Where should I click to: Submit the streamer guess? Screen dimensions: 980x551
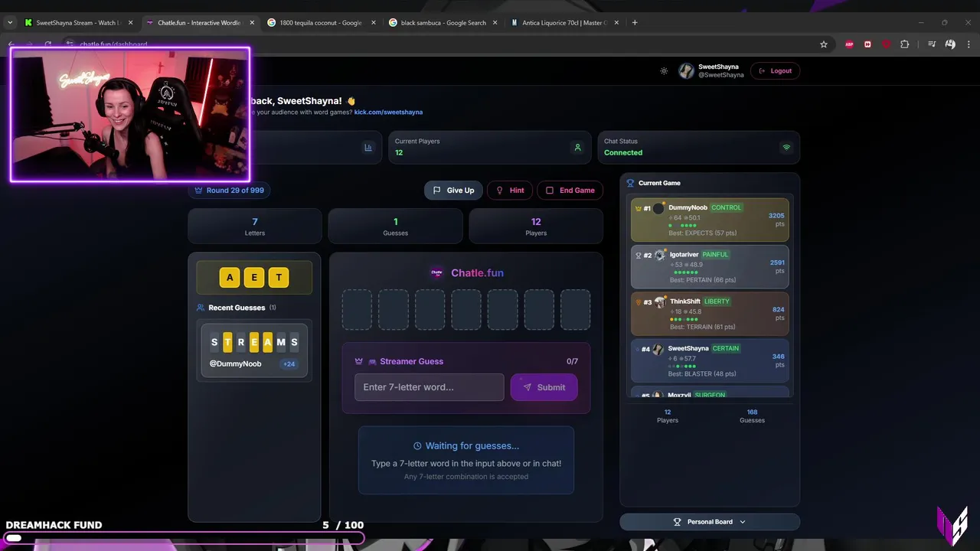(x=544, y=387)
